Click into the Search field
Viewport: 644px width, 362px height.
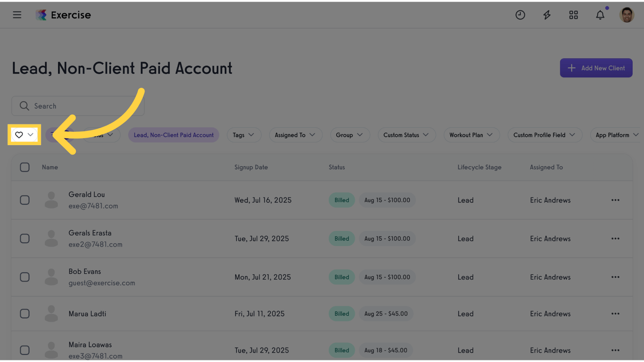coord(78,106)
